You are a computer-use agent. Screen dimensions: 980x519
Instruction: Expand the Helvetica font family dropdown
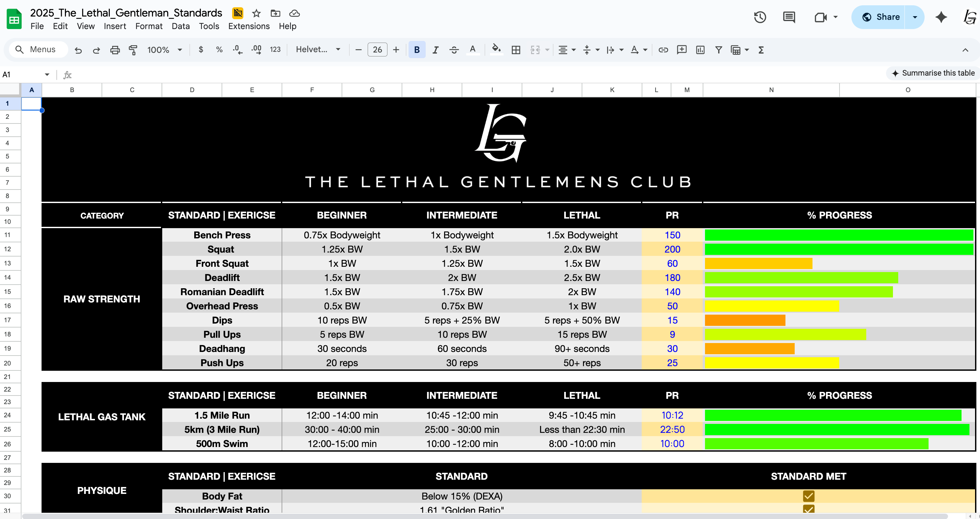pos(318,50)
